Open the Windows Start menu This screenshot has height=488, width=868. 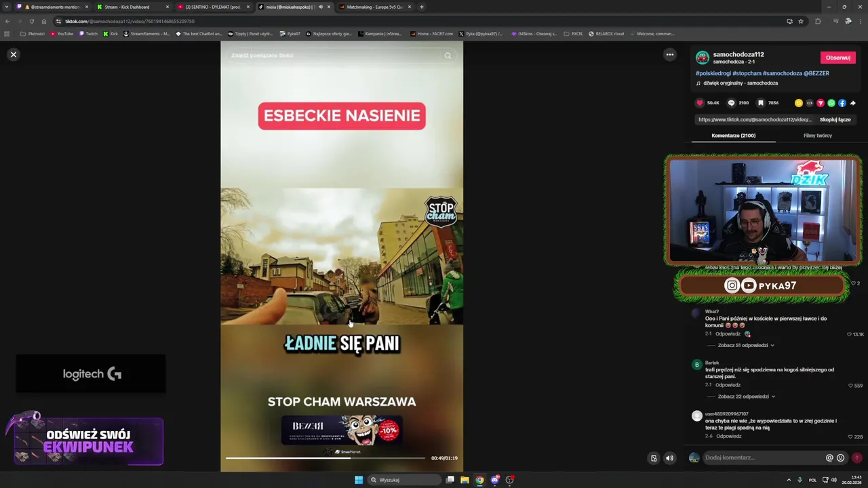(x=359, y=480)
